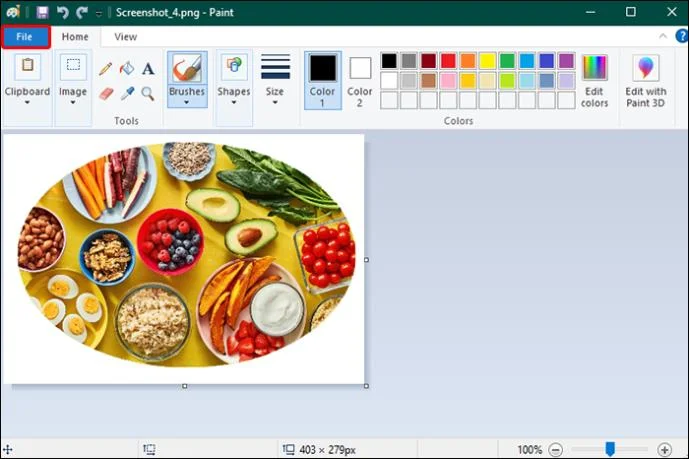Switch to the View tab
689x459 pixels.
pos(126,37)
